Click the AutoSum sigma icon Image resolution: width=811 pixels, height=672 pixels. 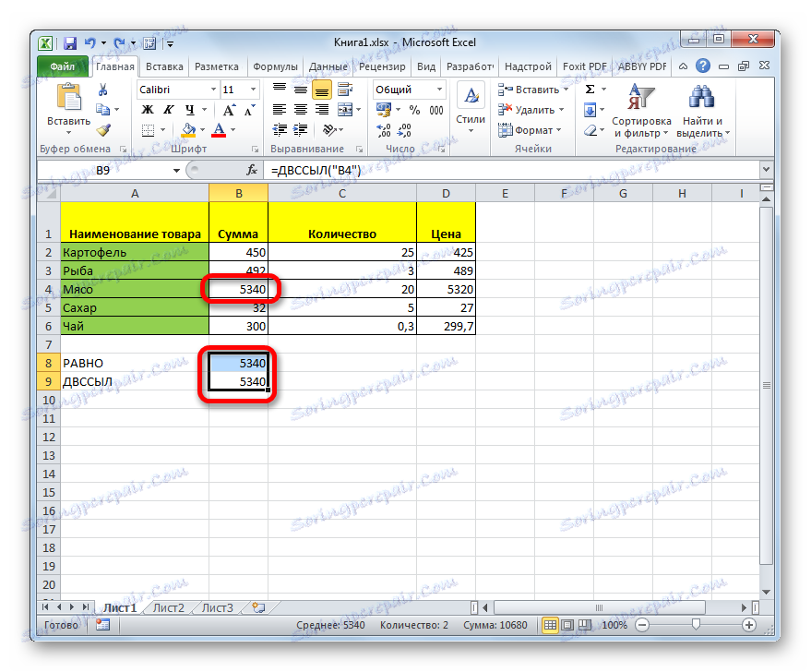click(590, 90)
